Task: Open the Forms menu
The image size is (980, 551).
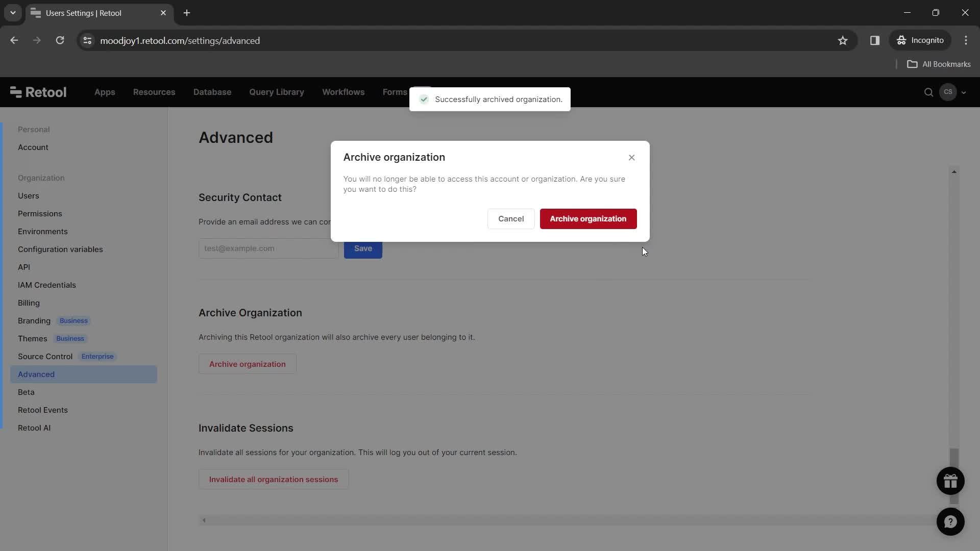Action: [x=395, y=92]
